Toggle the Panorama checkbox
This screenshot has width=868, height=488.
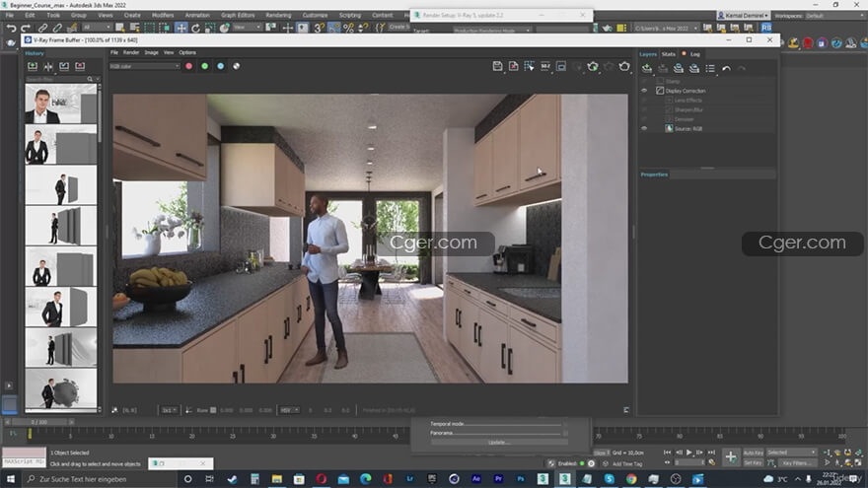pos(565,433)
